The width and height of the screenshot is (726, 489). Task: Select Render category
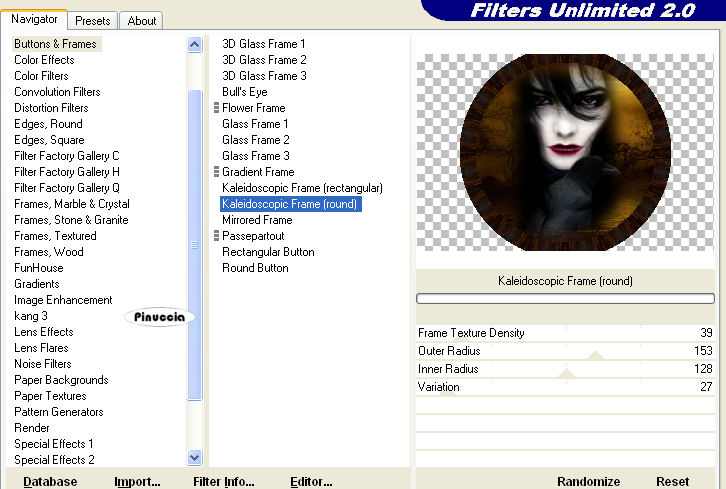tap(32, 428)
